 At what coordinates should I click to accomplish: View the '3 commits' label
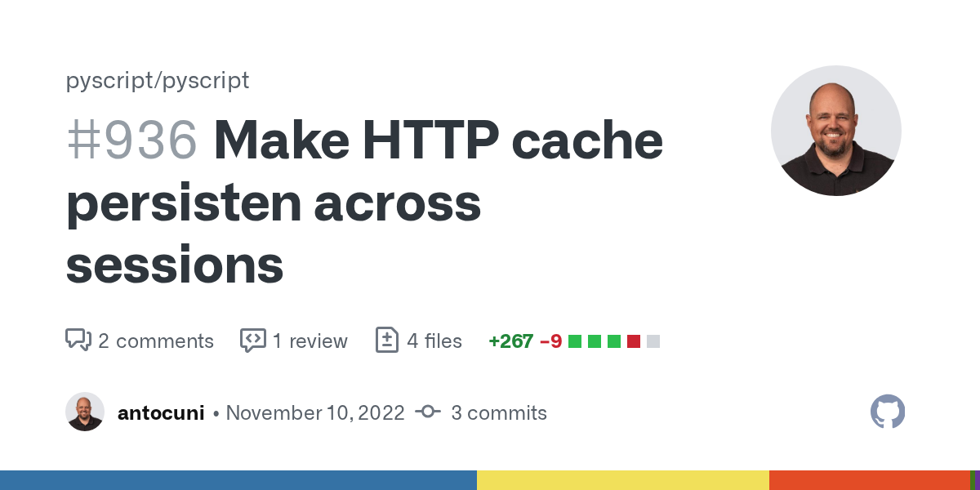pyautogui.click(x=499, y=412)
